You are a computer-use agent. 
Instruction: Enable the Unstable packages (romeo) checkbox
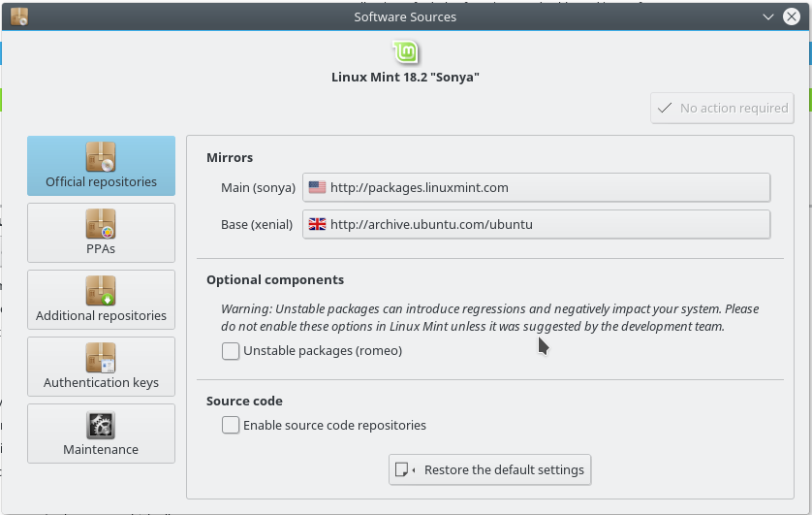coord(231,351)
